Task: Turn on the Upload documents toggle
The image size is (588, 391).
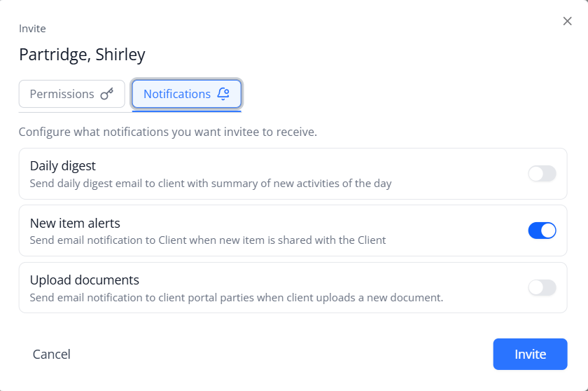Action: point(542,287)
